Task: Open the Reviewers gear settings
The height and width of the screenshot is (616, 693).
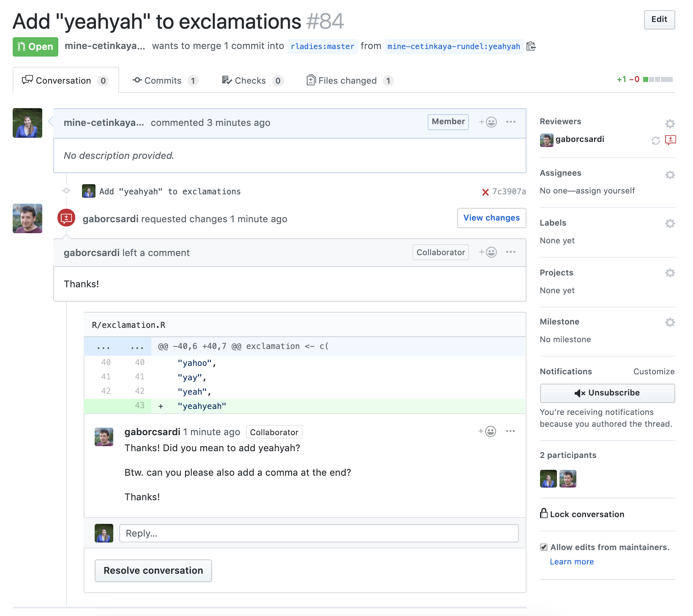Action: [x=670, y=124]
